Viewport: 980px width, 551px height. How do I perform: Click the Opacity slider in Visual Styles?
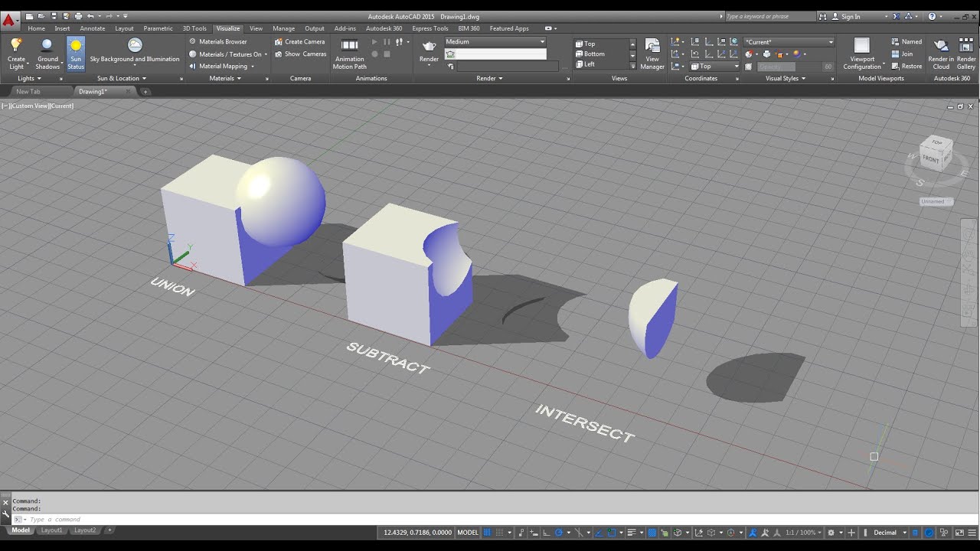coord(795,67)
